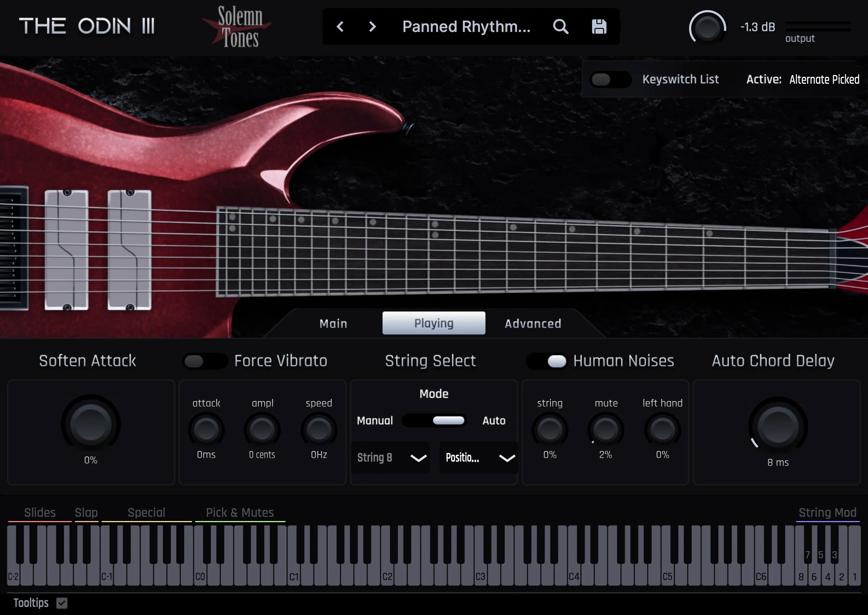The height and width of the screenshot is (615, 868).
Task: Open preset search magnifier icon
Action: coord(560,27)
